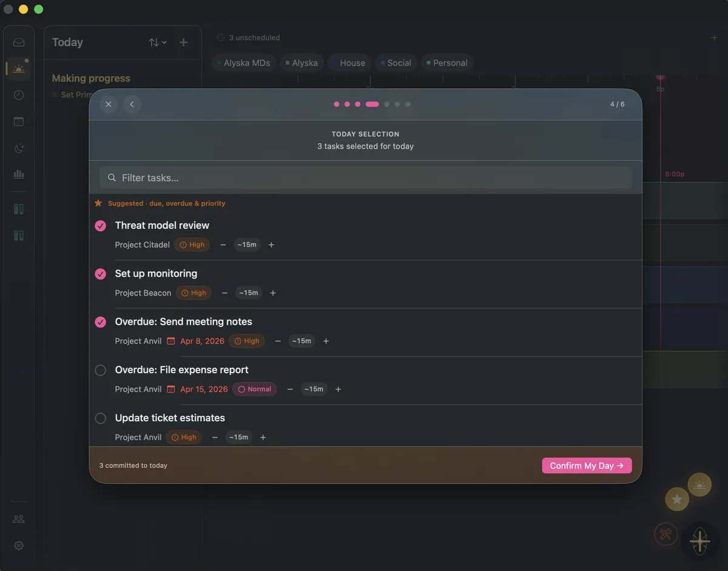Open the Normal priority badge on expense report
Screen dimensions: 728x571
pyautogui.click(x=254, y=389)
